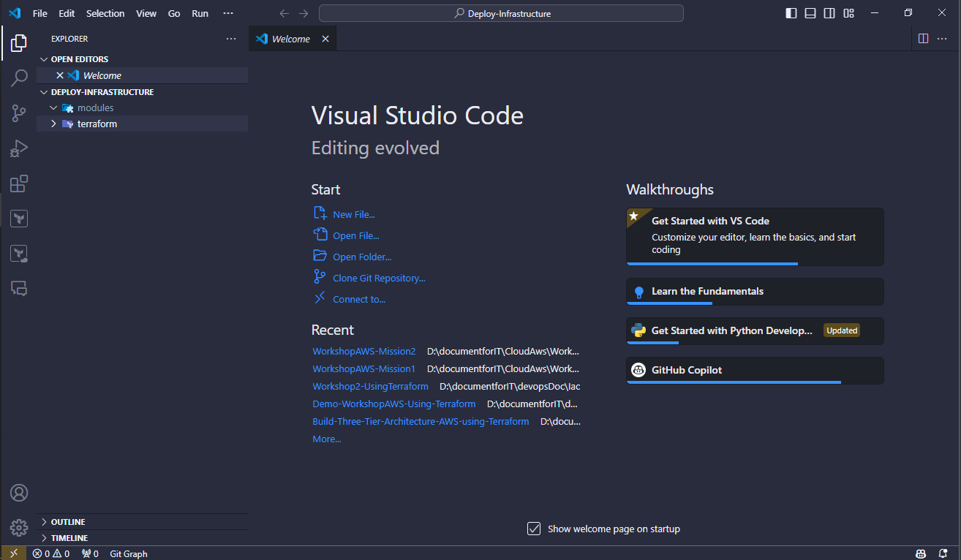Click the Deploy-Infrastructure command center search box
The height and width of the screenshot is (560, 961).
501,13
